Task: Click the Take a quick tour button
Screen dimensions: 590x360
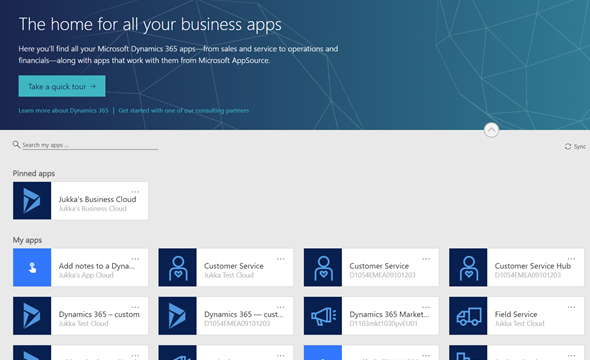Action: (62, 86)
